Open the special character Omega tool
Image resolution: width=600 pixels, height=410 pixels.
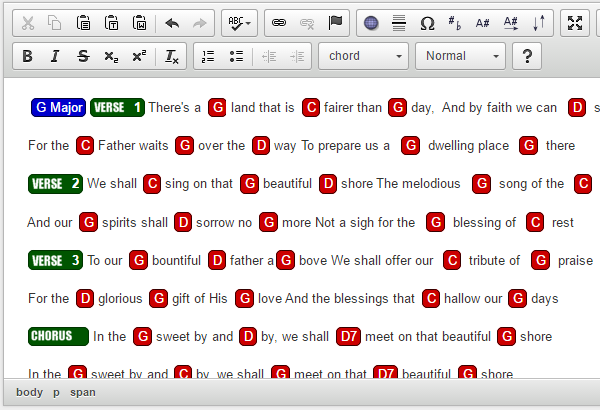click(427, 22)
